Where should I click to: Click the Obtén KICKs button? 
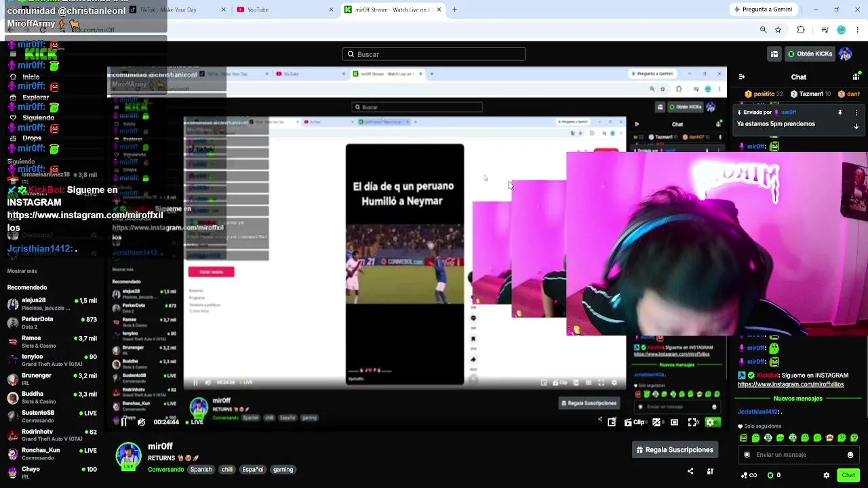click(809, 54)
